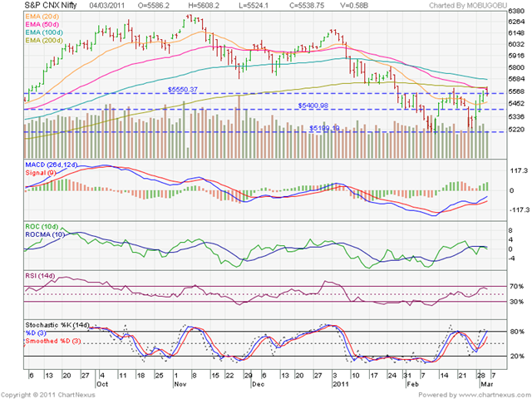Click price axis label "6032"
532x399 pixels.
[517, 44]
